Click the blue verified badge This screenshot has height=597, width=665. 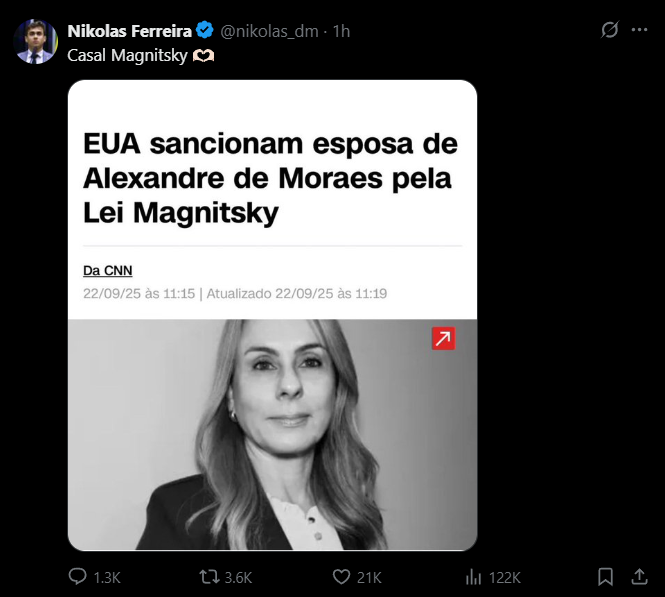pos(204,31)
